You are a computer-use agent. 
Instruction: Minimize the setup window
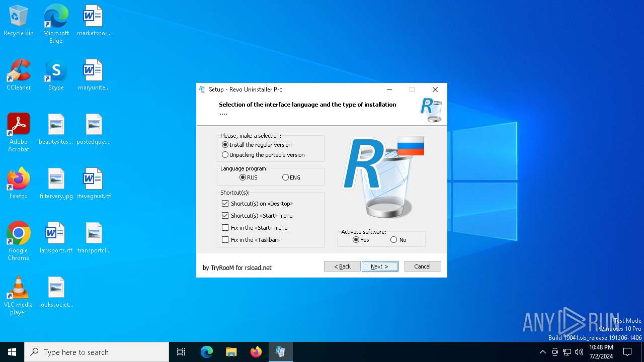(389, 89)
